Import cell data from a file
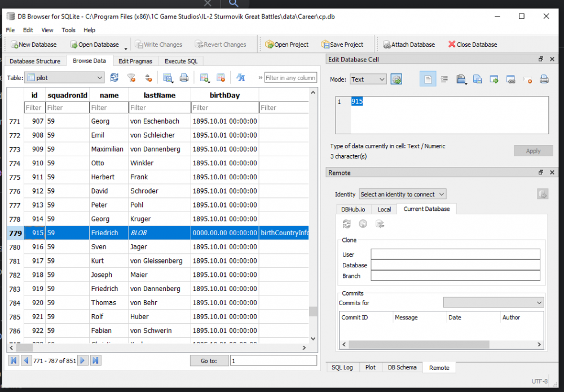 [x=461, y=80]
